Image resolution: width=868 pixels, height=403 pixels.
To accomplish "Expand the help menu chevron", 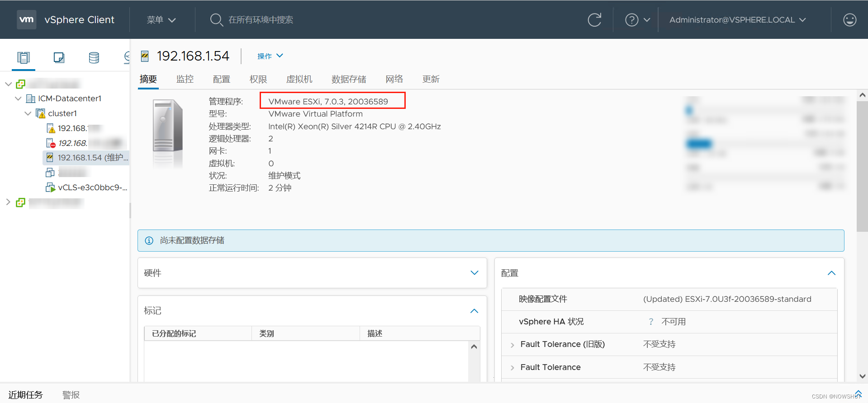I will tap(647, 20).
